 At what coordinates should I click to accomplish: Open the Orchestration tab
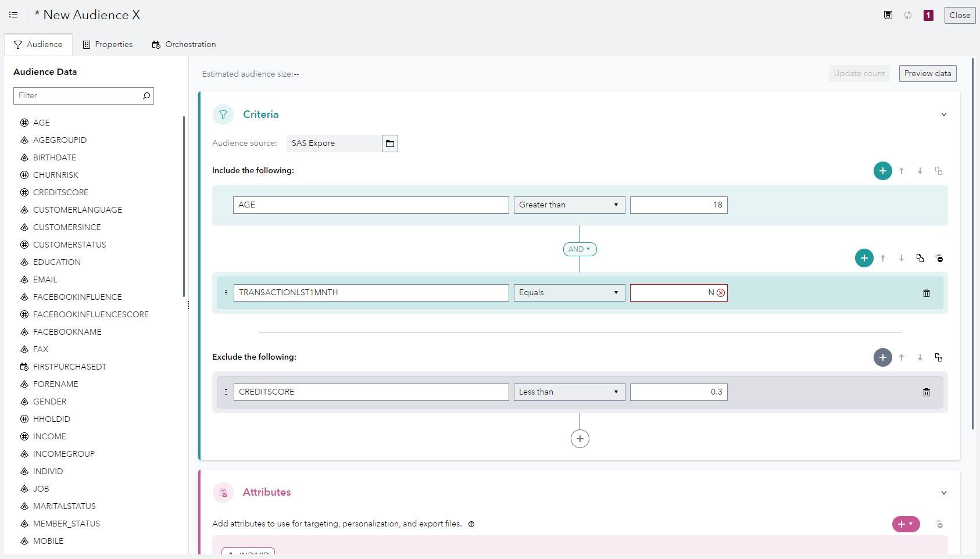tap(184, 44)
